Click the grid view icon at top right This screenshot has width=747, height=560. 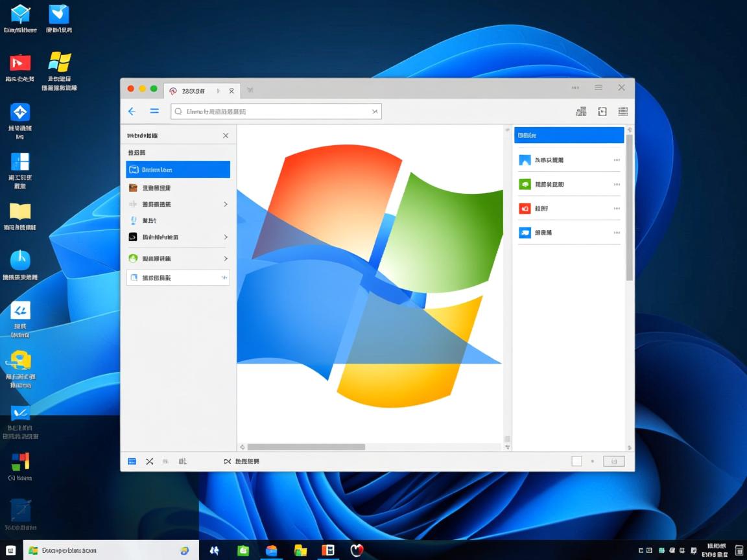[x=581, y=111]
